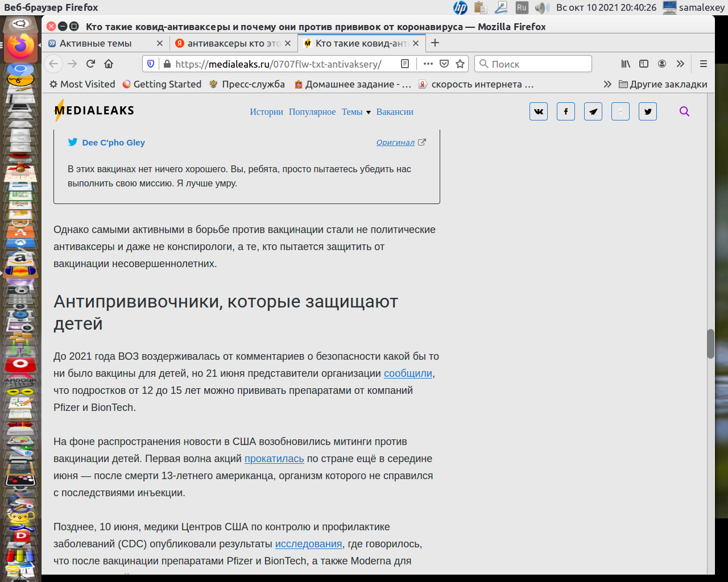Open the Популярное section
The height and width of the screenshot is (582, 728).
[x=312, y=112]
